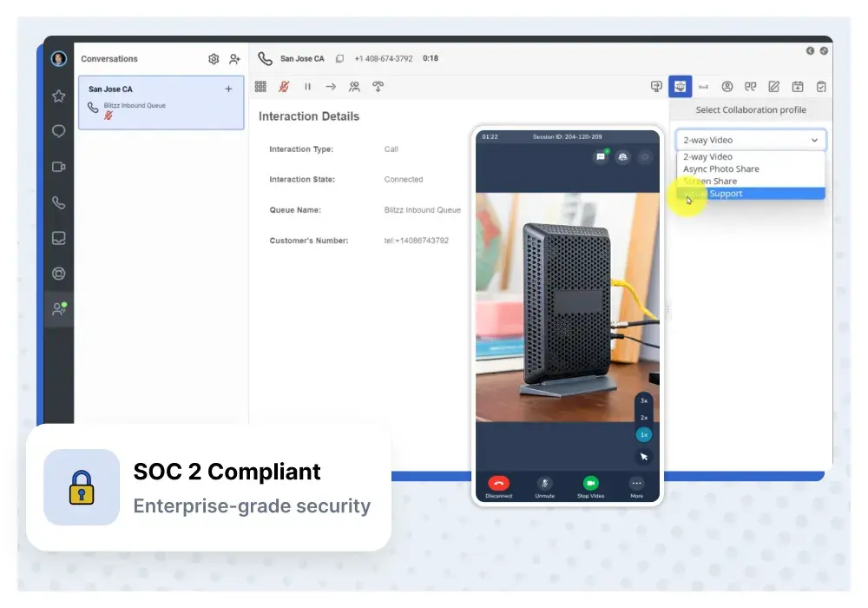Click the live router video feed
Screen dimensions: 868x608
(568, 307)
